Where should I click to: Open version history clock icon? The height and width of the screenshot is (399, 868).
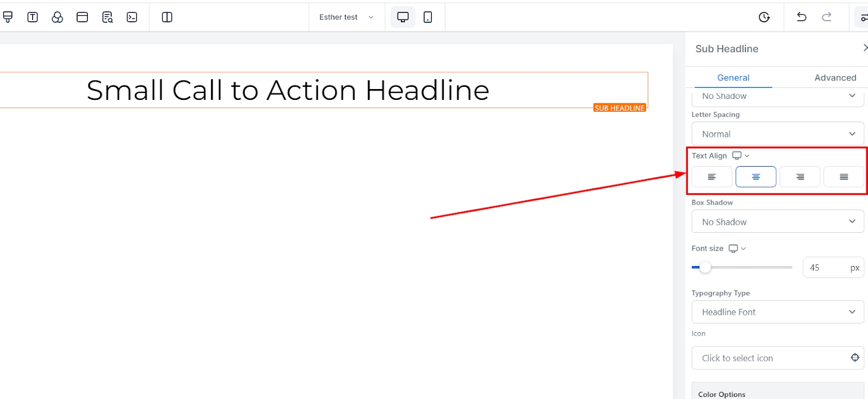764,17
